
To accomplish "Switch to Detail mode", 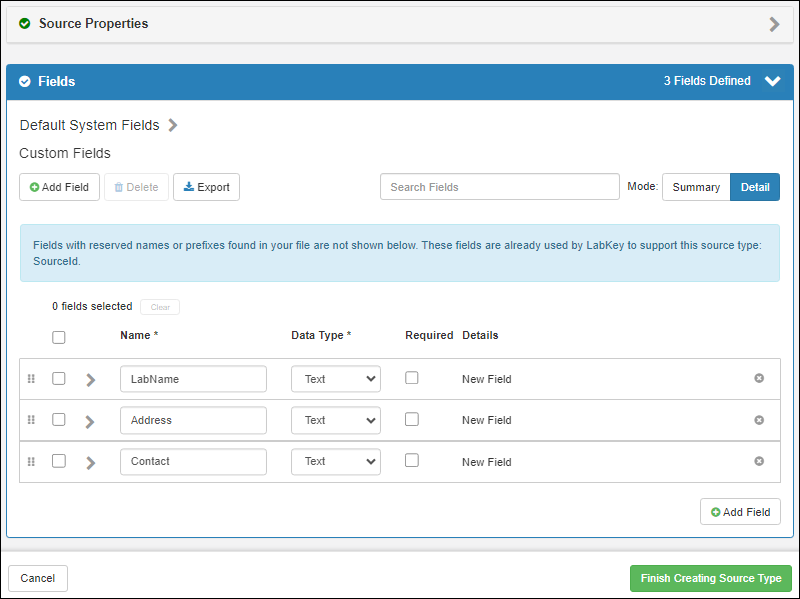I will 755,187.
